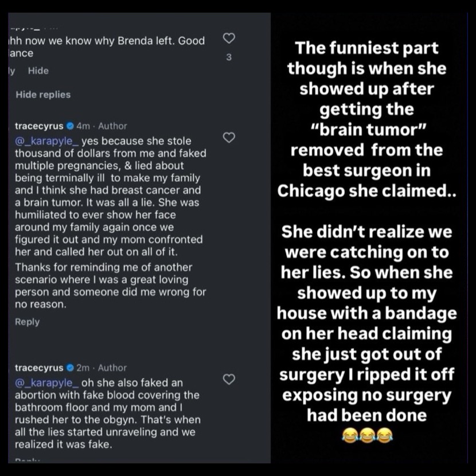Tap the 2m timestamp on second reply
The height and width of the screenshot is (476, 476).
point(83,368)
